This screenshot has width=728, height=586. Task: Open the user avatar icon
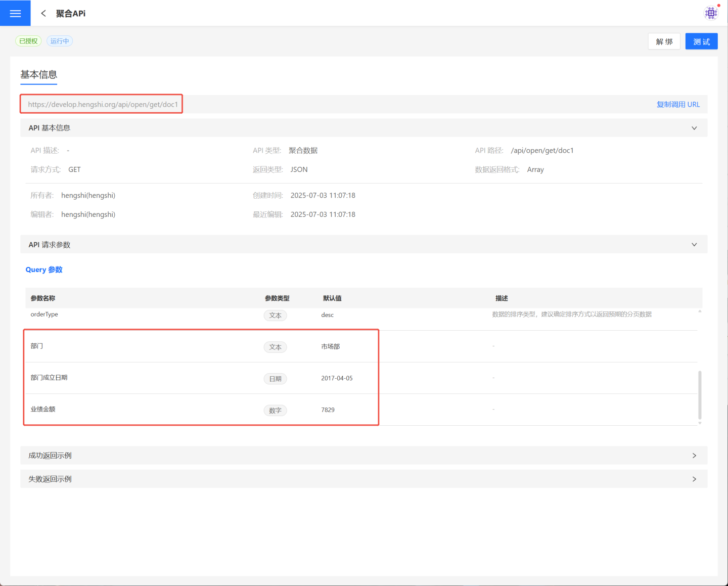711,13
